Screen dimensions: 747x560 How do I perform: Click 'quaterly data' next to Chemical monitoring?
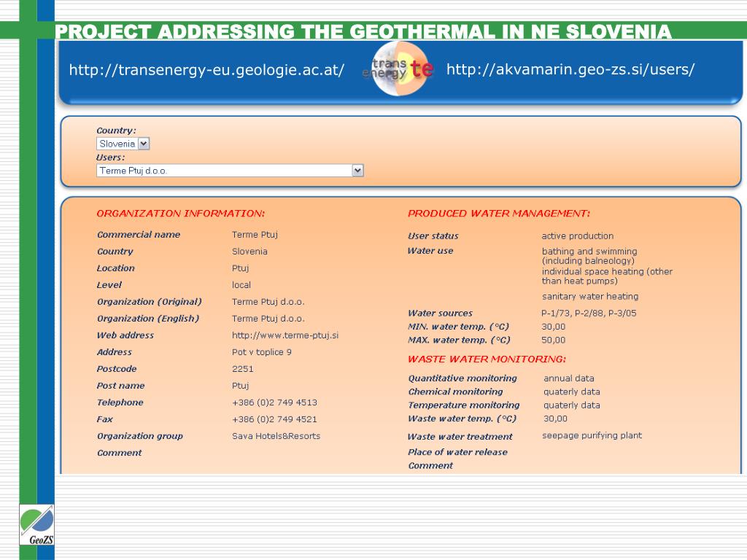tap(572, 392)
